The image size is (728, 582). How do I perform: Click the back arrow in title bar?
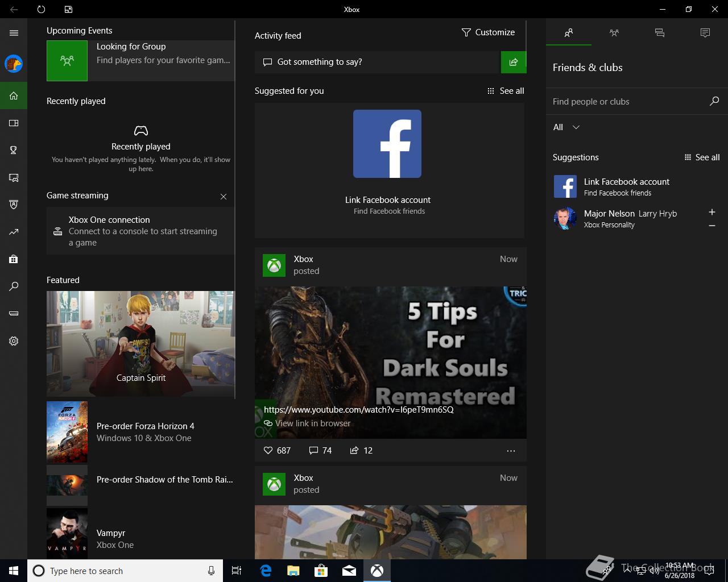click(x=14, y=9)
